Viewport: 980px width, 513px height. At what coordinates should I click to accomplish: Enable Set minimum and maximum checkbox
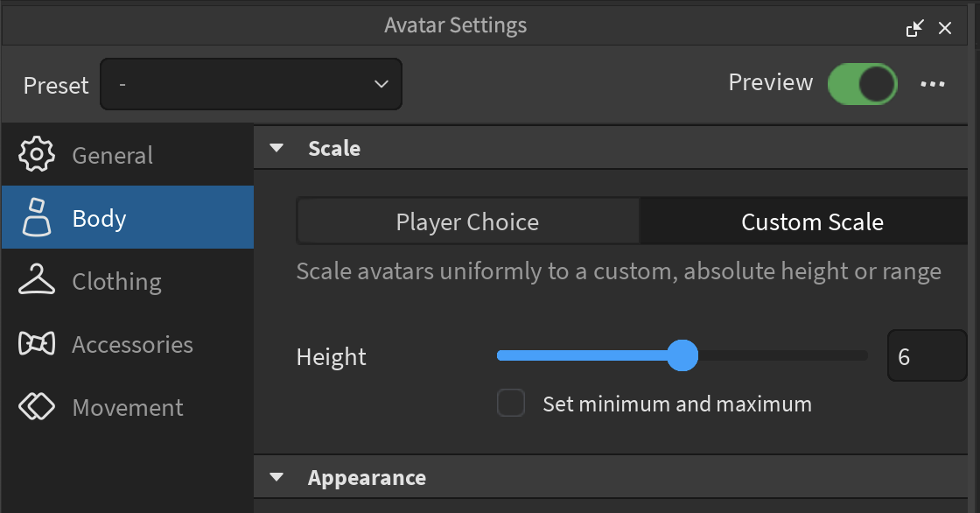[511, 403]
